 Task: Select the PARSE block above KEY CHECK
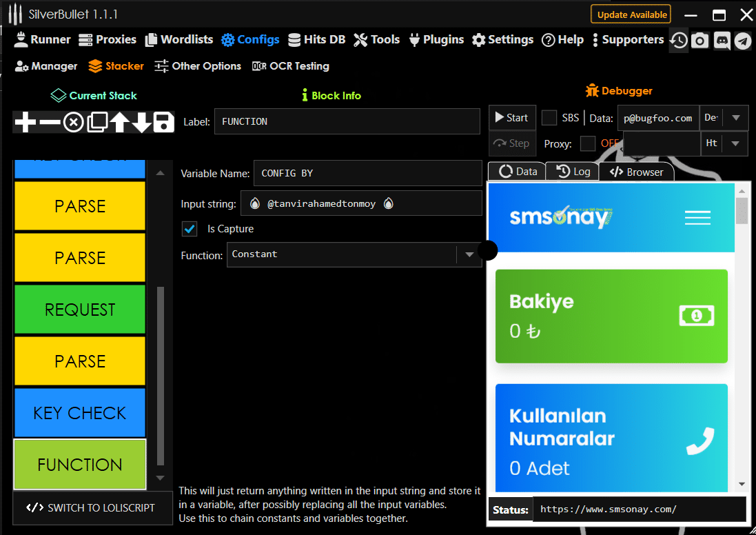click(80, 361)
